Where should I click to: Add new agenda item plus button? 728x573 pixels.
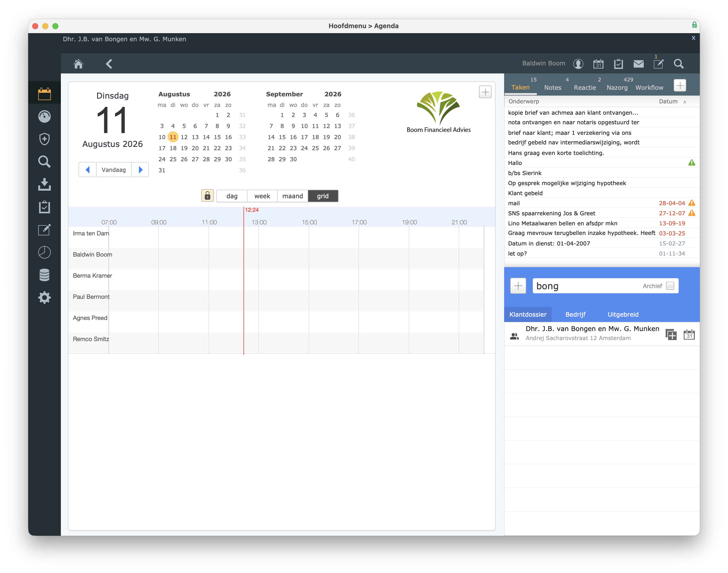click(485, 92)
